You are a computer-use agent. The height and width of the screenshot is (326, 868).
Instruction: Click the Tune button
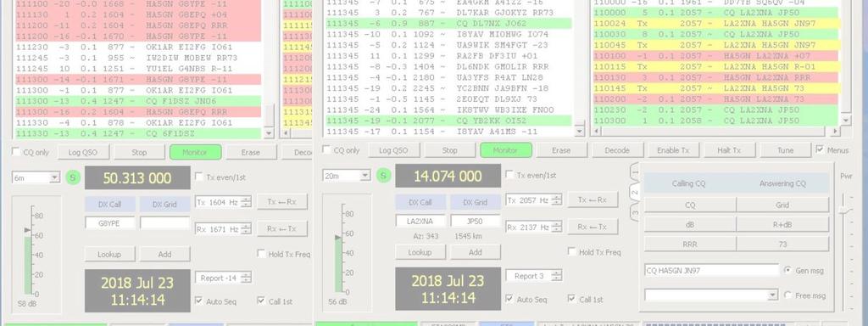pyautogui.click(x=785, y=150)
